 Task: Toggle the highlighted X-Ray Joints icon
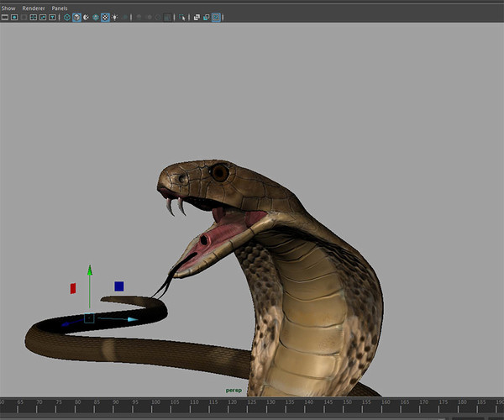(x=216, y=18)
